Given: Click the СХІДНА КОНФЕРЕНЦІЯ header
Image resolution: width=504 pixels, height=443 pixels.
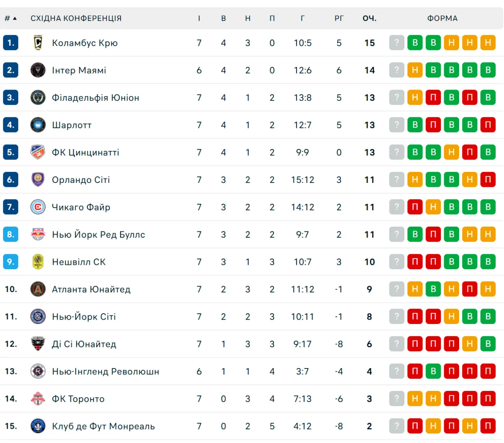Looking at the screenshot, I should pos(76,18).
